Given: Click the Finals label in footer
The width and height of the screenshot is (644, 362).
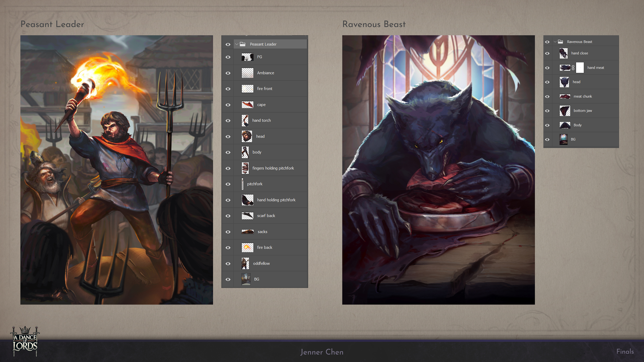Looking at the screenshot, I should (x=625, y=351).
